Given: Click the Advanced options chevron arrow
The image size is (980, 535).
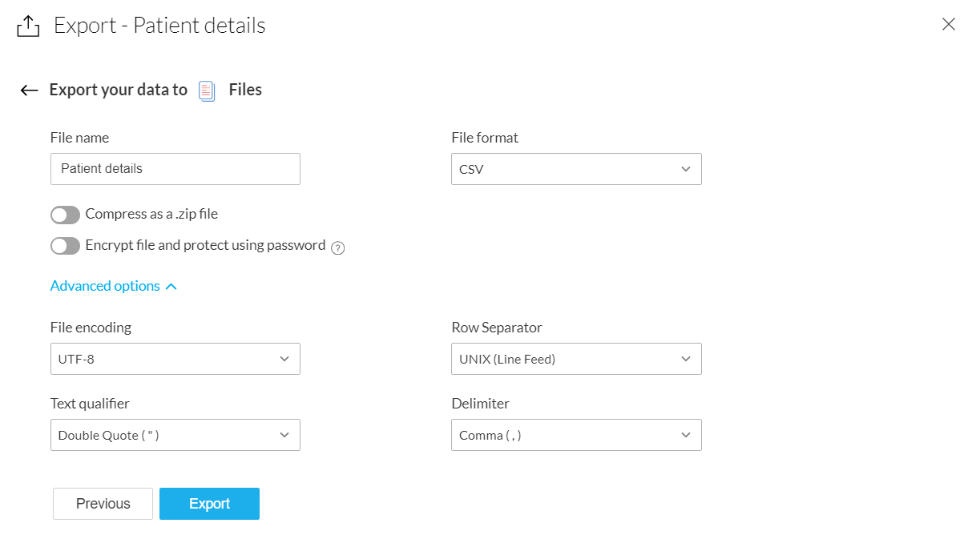Looking at the screenshot, I should pos(171,287).
